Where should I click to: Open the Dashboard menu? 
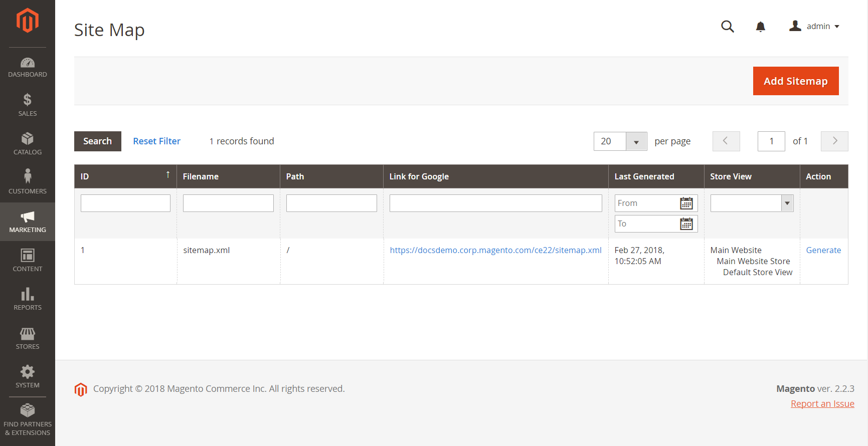[x=28, y=68]
